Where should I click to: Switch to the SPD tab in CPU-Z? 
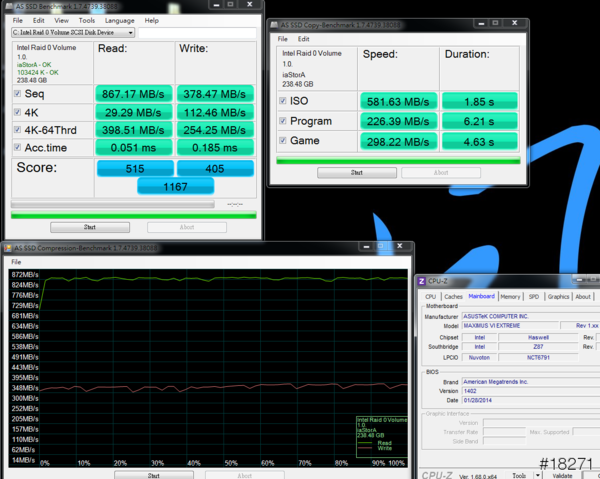coord(533,296)
